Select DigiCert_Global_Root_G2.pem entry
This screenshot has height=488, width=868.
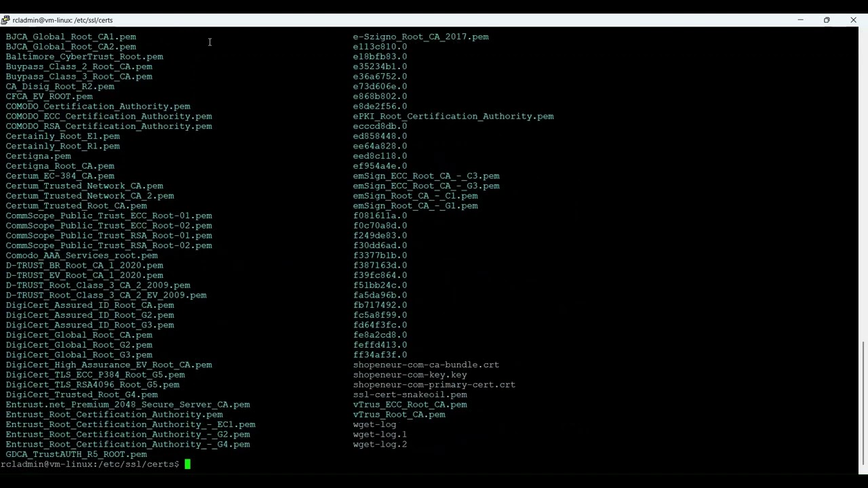tap(79, 345)
